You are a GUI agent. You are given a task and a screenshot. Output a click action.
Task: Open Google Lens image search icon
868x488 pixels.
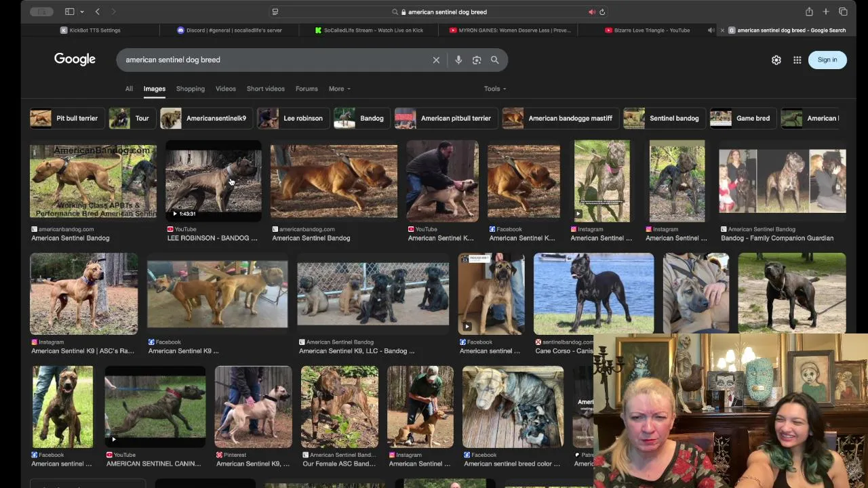click(477, 60)
